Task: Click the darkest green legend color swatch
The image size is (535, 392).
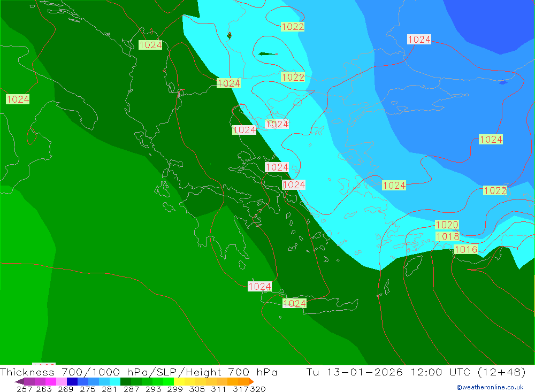Action: tap(126, 381)
